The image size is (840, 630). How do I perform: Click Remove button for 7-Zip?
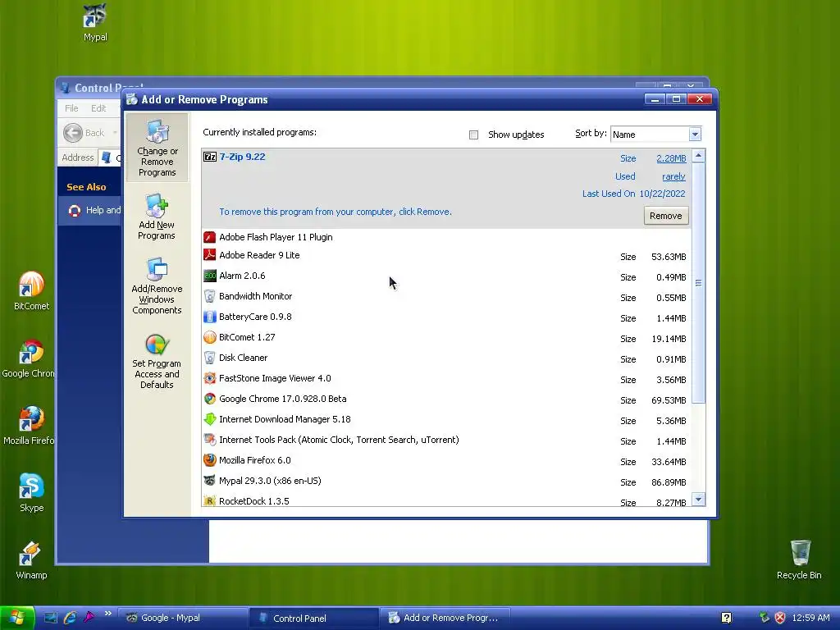[x=666, y=216]
